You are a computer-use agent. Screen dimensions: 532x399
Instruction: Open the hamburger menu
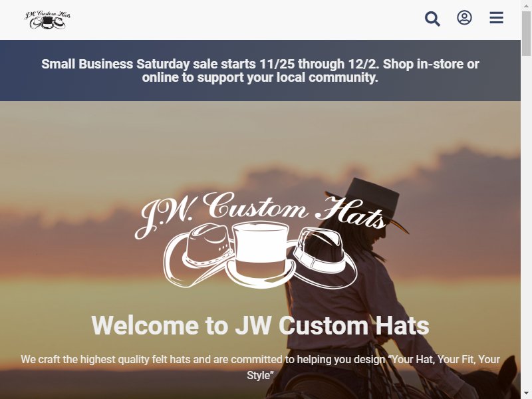click(x=496, y=18)
